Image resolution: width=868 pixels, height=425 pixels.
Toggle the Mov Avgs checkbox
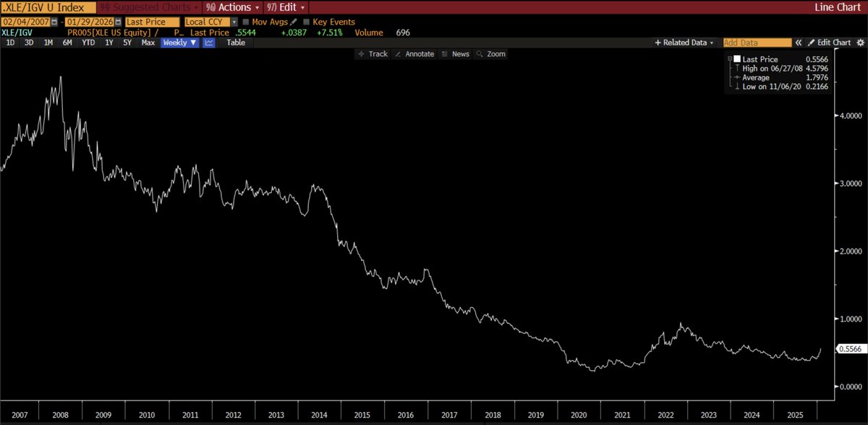coord(246,22)
